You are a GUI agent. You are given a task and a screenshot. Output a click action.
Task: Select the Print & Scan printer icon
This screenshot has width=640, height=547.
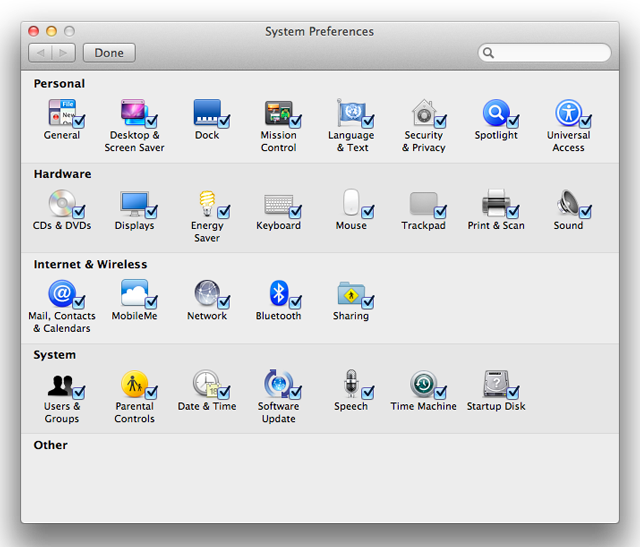click(x=496, y=202)
